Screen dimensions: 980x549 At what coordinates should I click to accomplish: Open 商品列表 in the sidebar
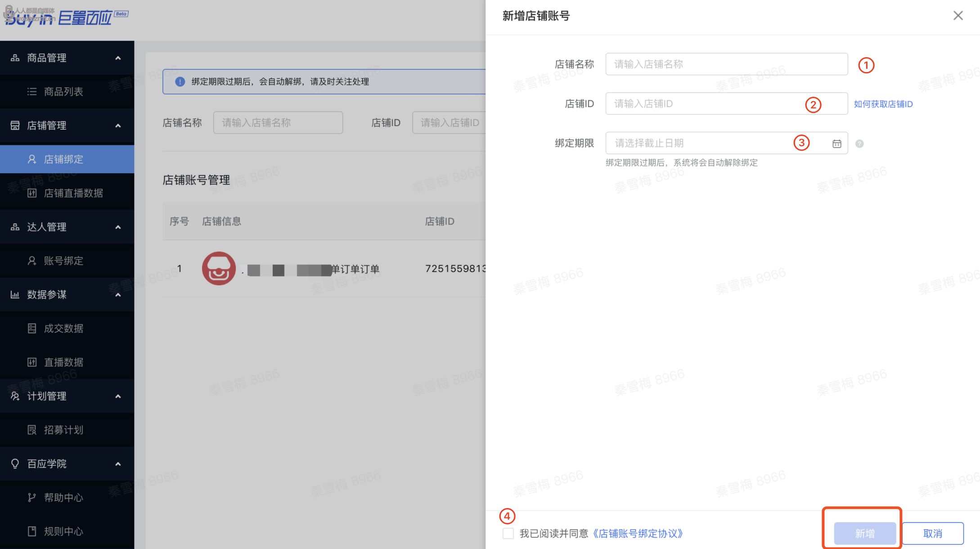point(63,92)
